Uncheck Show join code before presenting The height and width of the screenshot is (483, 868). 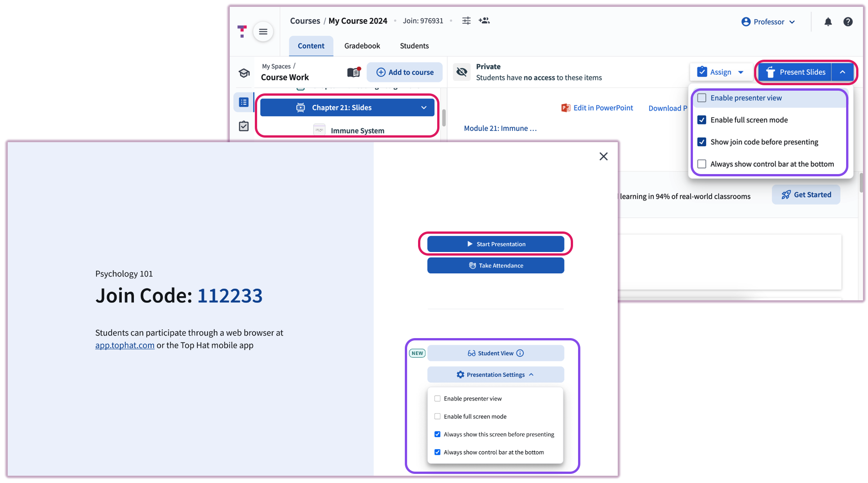(x=702, y=142)
